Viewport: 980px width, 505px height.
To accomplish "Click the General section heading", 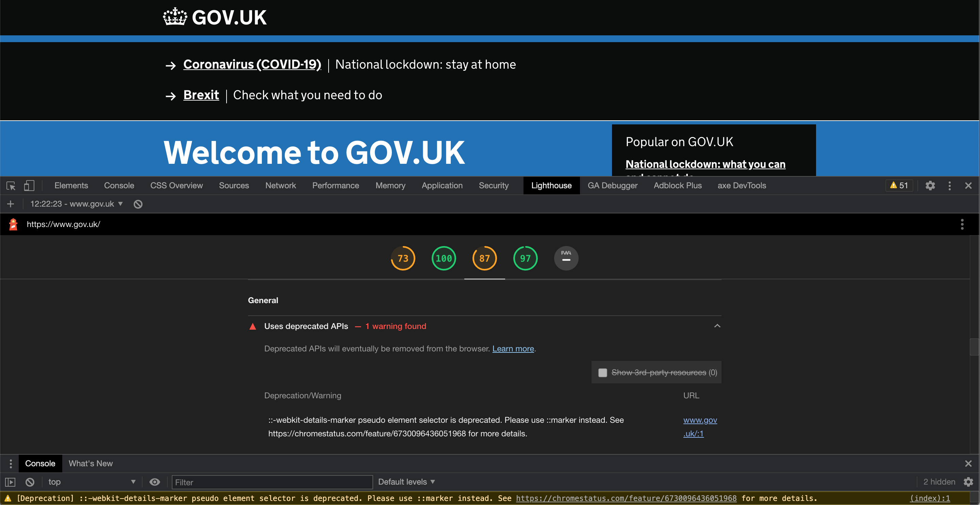I will point(263,300).
